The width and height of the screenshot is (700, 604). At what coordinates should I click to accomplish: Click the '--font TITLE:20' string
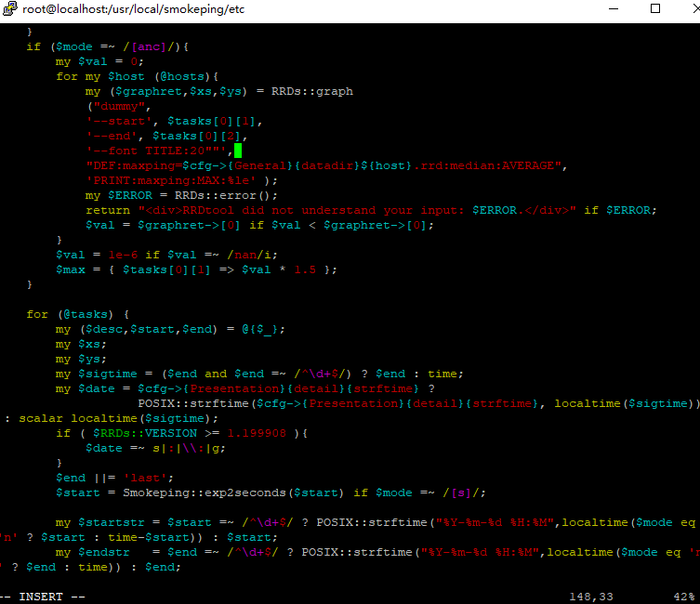(x=157, y=151)
